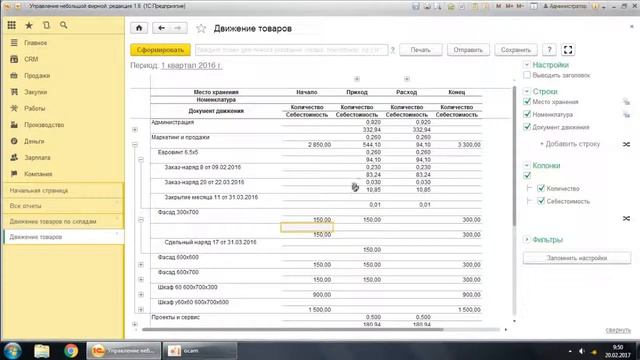Toggle the top Колонки group checkbox

pyautogui.click(x=527, y=176)
